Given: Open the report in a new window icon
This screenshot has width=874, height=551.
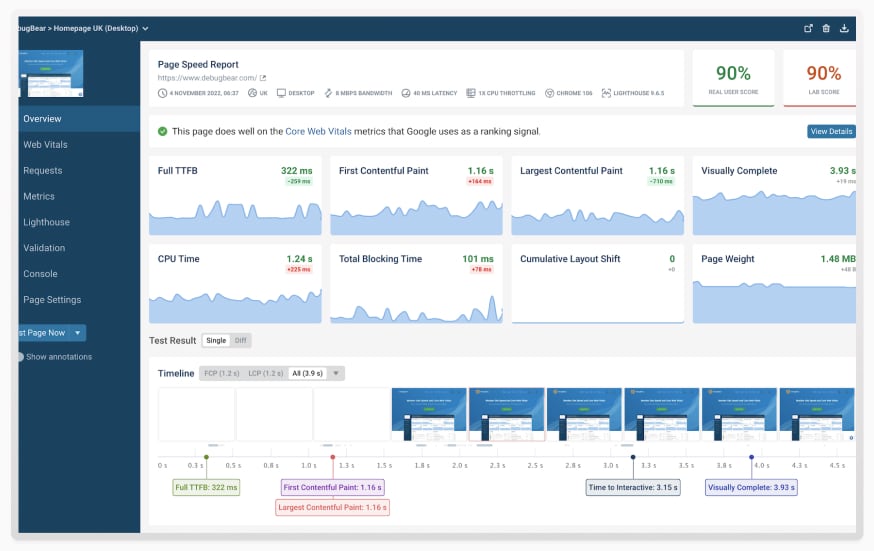Looking at the screenshot, I should pos(808,28).
